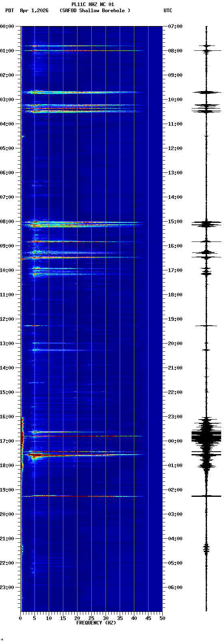Click the 04:00 label on PDT axis
This screenshot has width=224, height=644.
(7, 124)
